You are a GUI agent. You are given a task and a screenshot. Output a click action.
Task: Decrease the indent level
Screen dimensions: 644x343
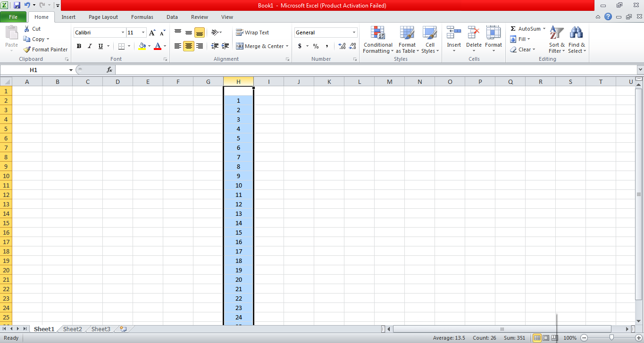tap(215, 46)
